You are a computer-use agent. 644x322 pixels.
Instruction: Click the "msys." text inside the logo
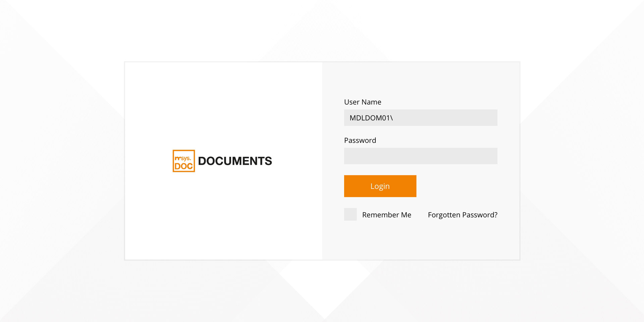click(183, 158)
